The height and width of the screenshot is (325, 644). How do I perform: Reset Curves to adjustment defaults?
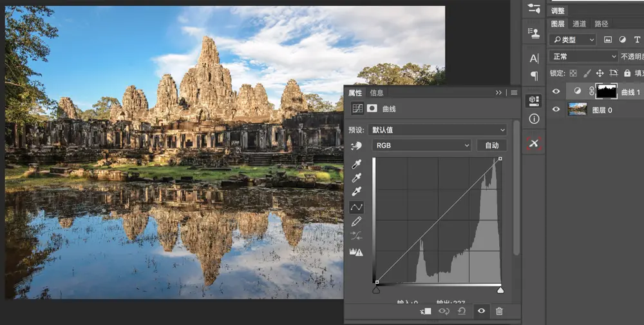pyautogui.click(x=462, y=311)
